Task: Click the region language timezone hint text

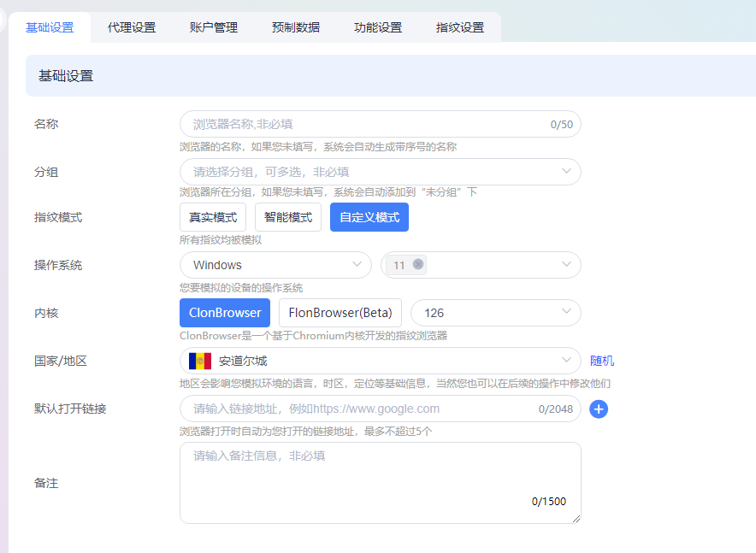Action: click(395, 384)
